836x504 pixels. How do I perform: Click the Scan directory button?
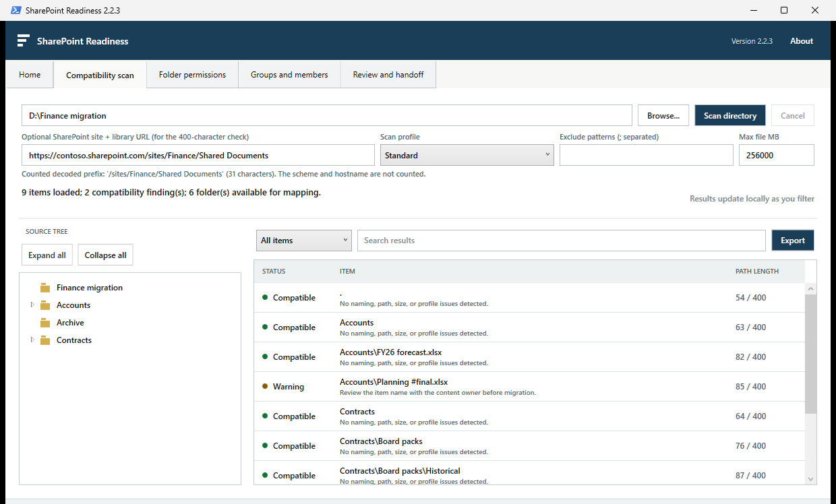730,115
